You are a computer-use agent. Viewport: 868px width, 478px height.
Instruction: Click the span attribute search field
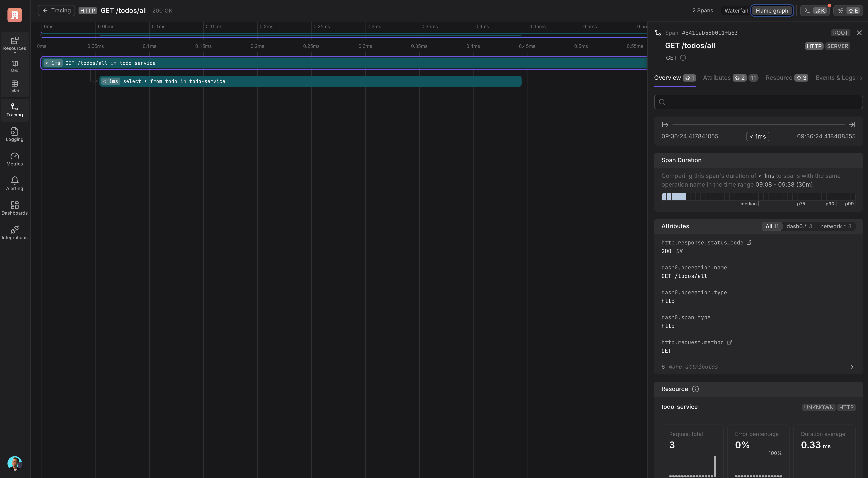pyautogui.click(x=758, y=102)
